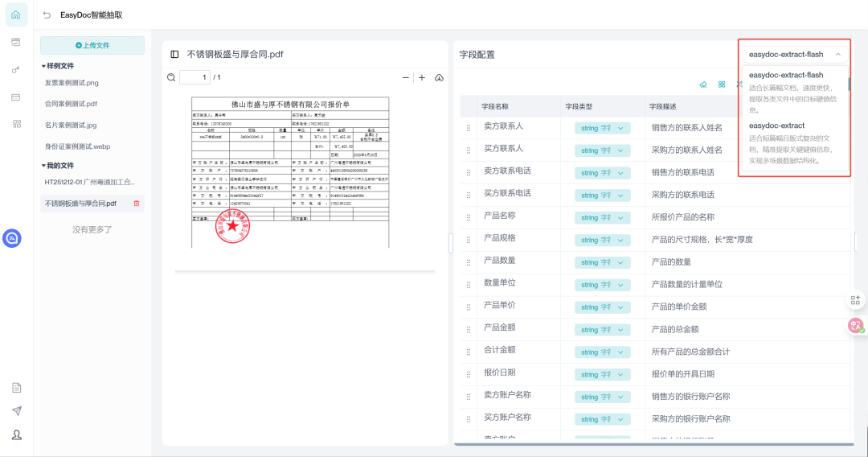Click the PDF page number input box

coord(194,77)
